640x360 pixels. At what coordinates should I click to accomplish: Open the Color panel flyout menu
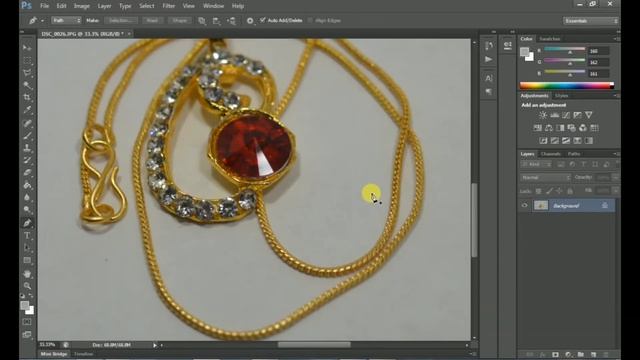pyautogui.click(x=616, y=39)
